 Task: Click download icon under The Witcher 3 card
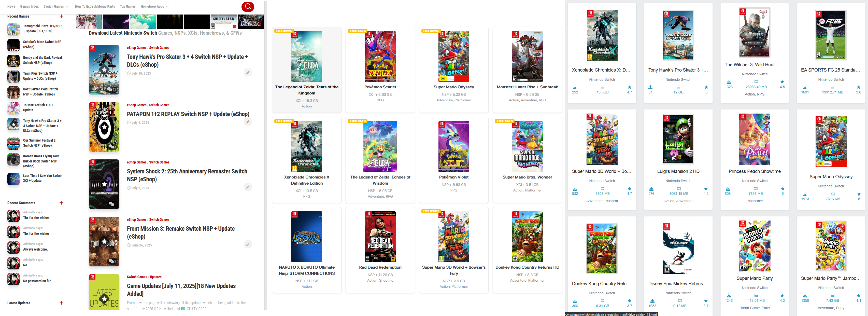pos(729,82)
